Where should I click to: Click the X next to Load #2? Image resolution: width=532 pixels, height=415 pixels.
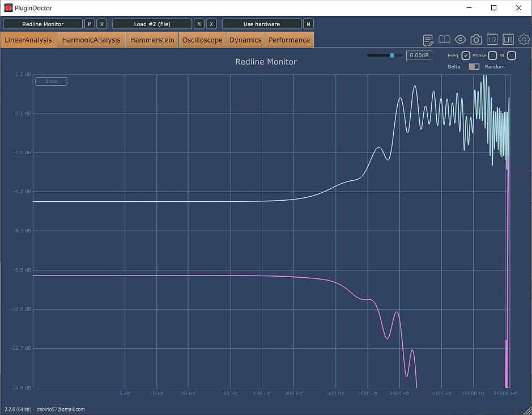[211, 24]
